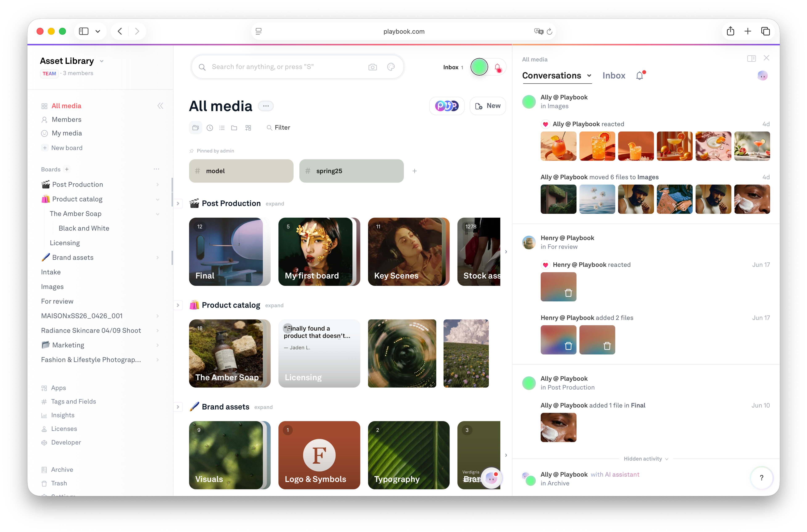The height and width of the screenshot is (532, 807).
Task: Toggle the side panel layout icon
Action: pos(751,58)
